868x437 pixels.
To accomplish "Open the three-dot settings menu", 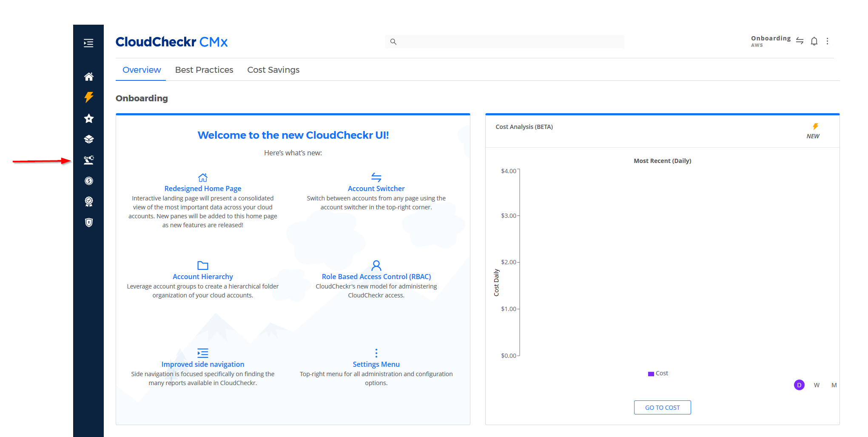I will (x=827, y=41).
